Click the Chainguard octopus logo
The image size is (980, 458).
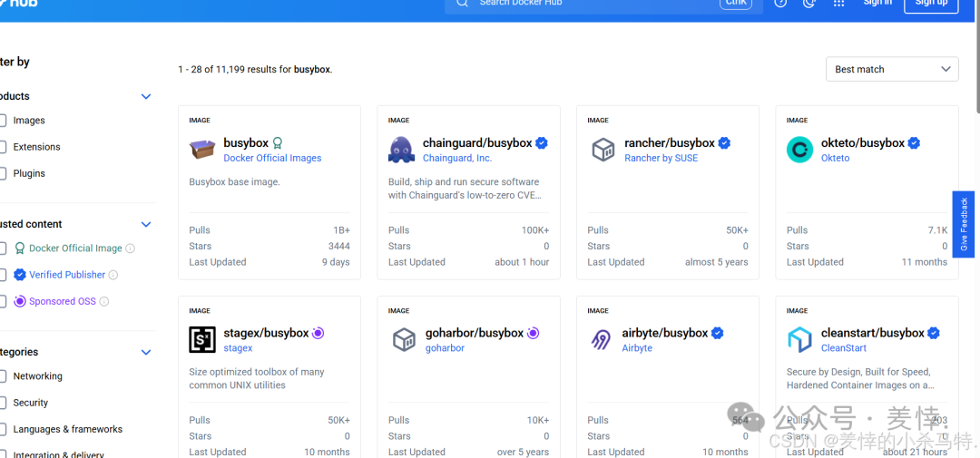click(401, 150)
